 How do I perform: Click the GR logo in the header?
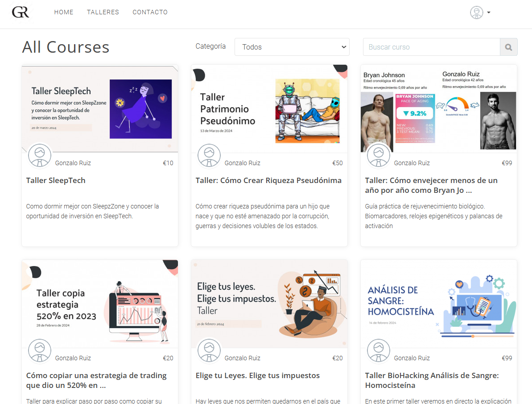click(21, 12)
